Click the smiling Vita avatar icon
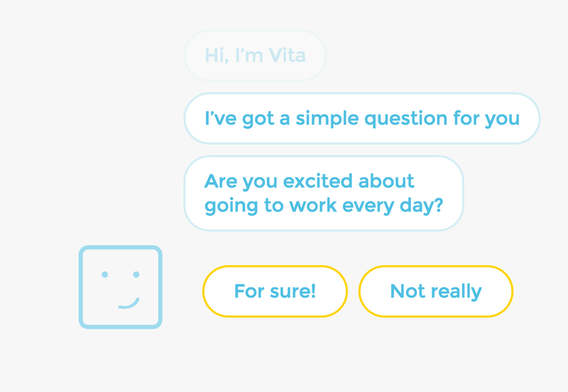 [121, 287]
